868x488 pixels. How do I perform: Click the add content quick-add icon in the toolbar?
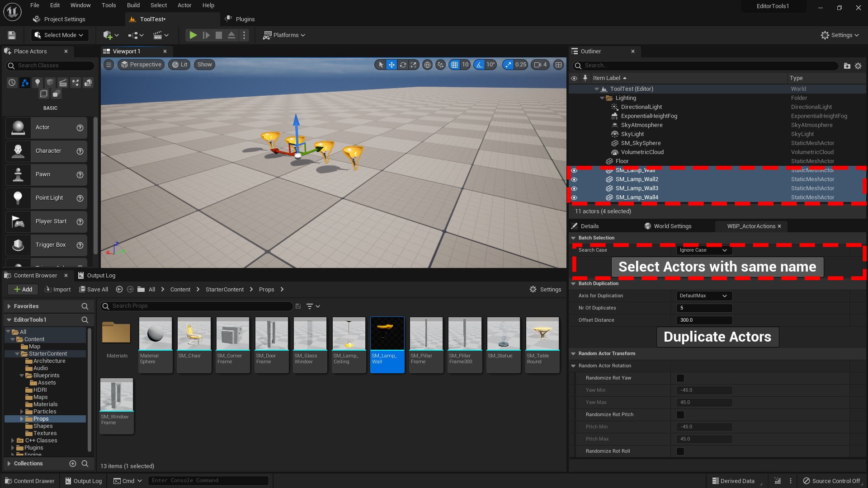click(108, 35)
